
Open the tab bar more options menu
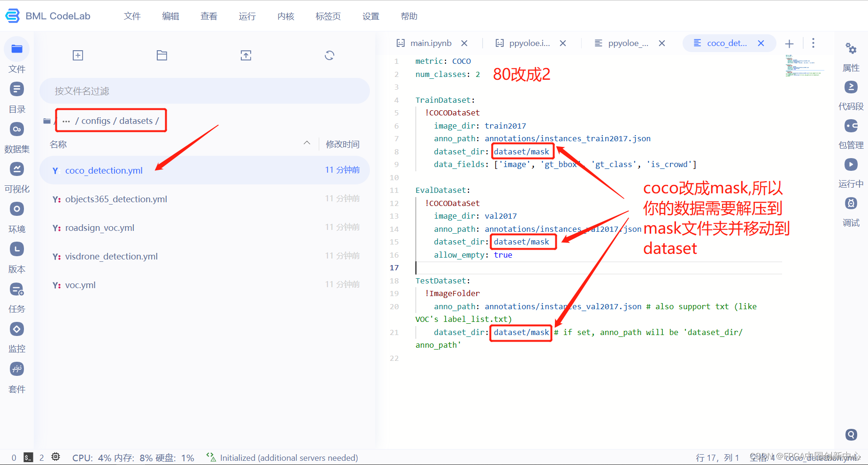click(x=814, y=43)
